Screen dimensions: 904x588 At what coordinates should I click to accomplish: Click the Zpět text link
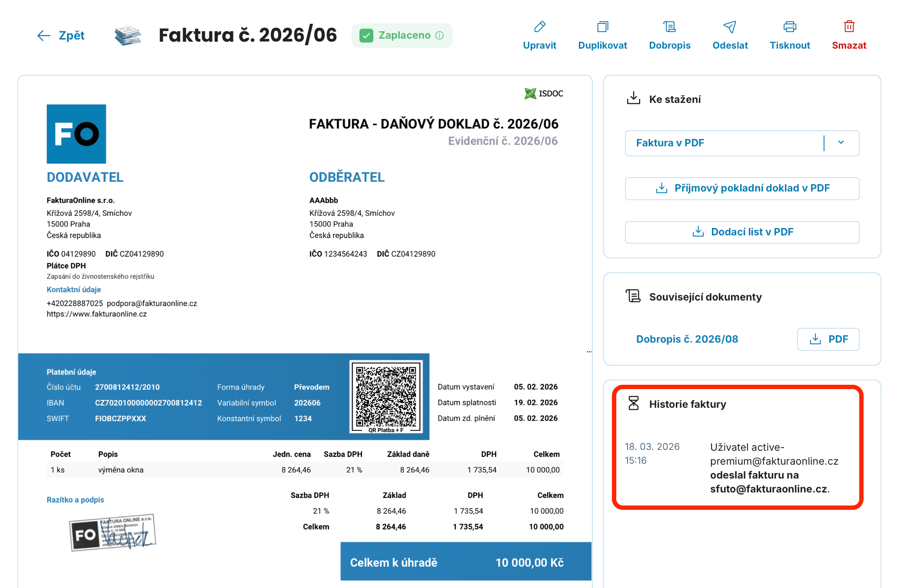tap(72, 36)
